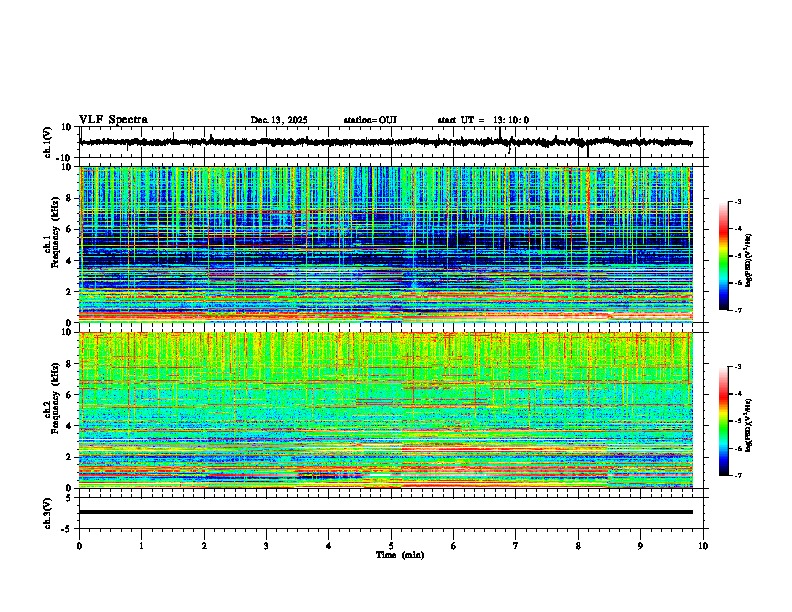This screenshot has height=612, width=792.
Task: Click the ch.2 spectrogram color scale bar
Action: click(x=723, y=421)
